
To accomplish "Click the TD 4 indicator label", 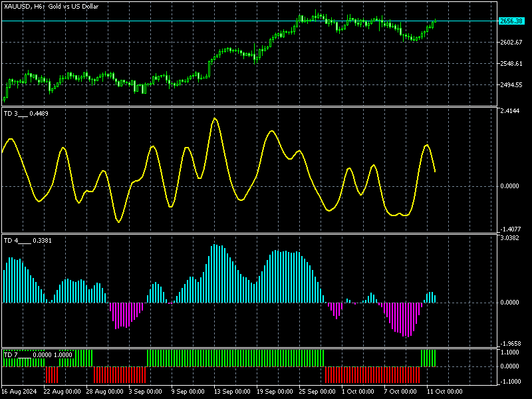I will (28, 241).
